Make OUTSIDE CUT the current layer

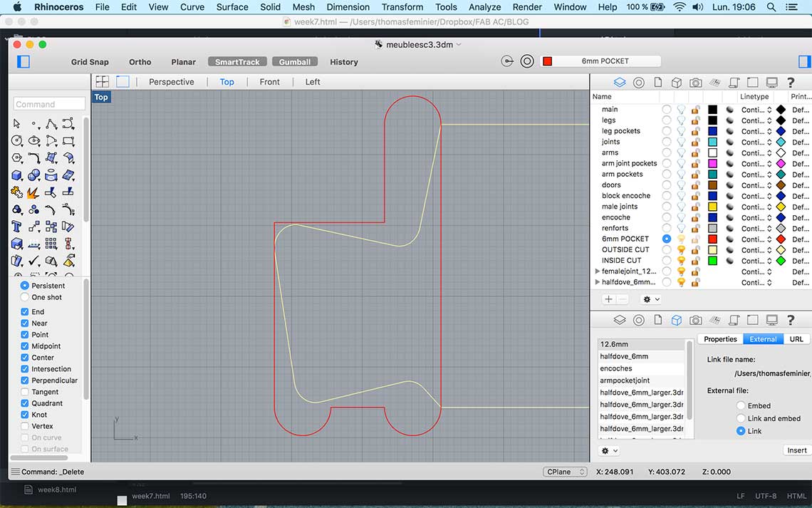tap(667, 249)
